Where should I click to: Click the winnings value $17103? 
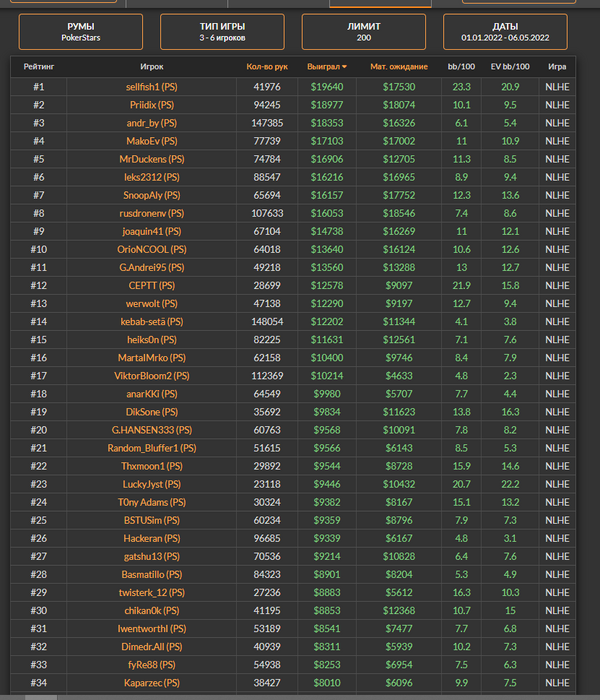coord(327,141)
